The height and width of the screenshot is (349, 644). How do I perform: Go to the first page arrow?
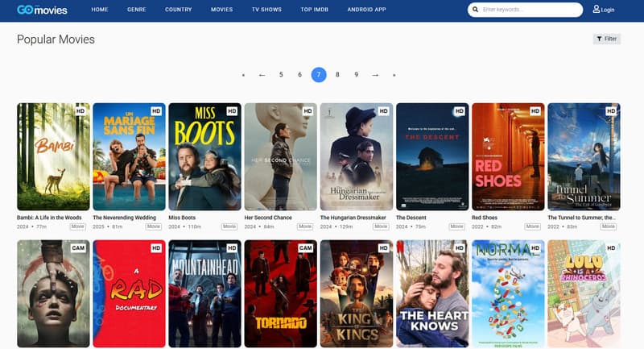point(244,75)
